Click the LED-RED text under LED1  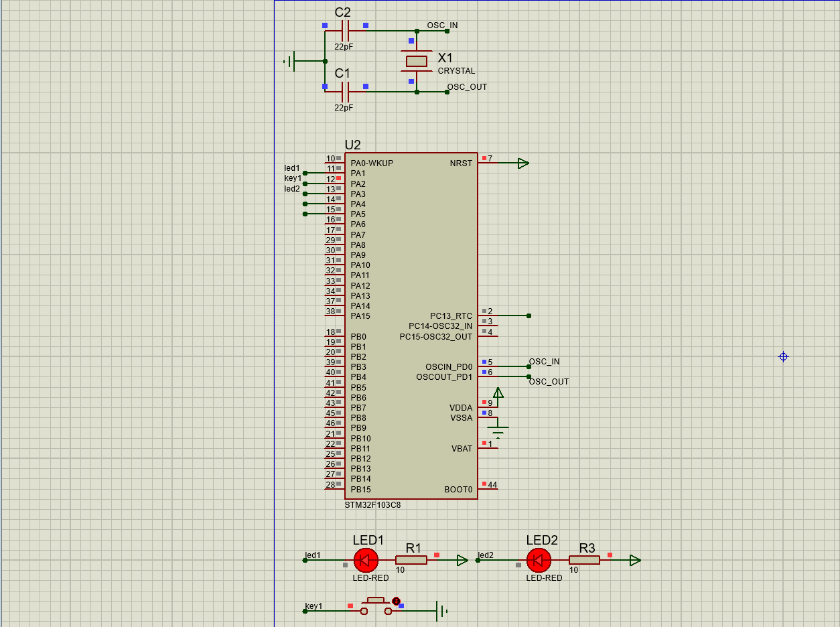click(x=370, y=578)
